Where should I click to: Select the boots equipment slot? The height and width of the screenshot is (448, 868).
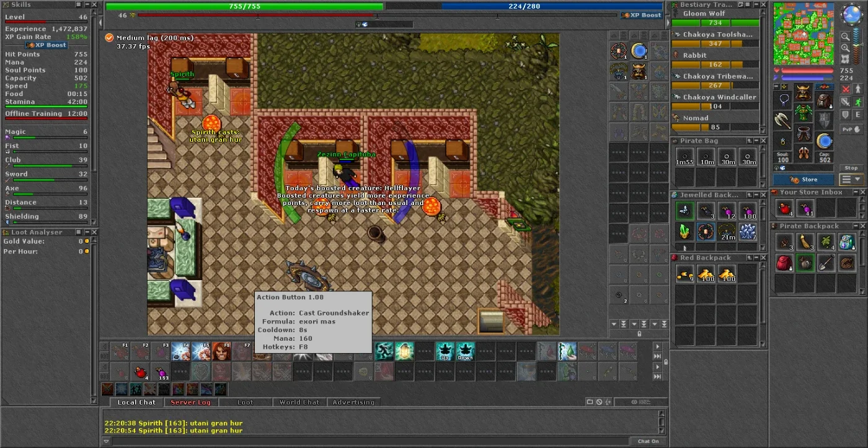804,153
